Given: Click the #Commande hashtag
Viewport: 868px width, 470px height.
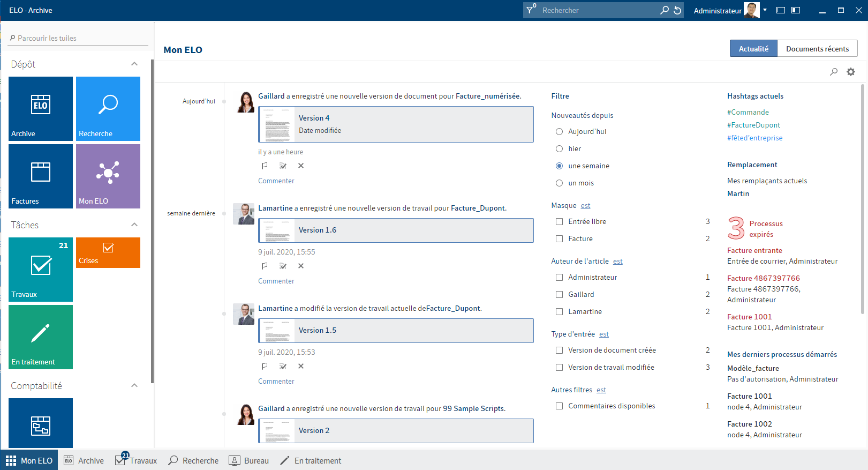Looking at the screenshot, I should 748,112.
